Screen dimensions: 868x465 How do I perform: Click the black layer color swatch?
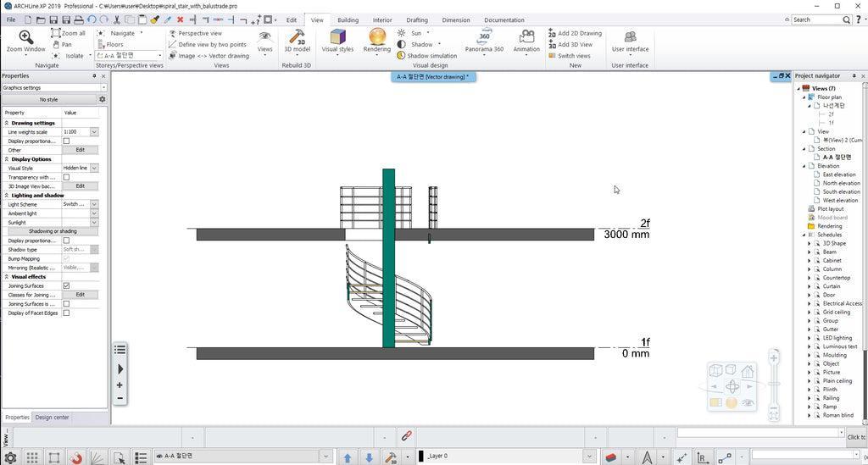(x=421, y=457)
